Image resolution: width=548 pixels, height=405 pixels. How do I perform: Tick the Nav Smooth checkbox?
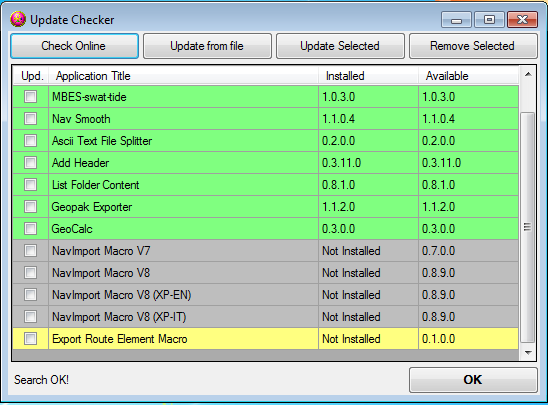pos(30,118)
